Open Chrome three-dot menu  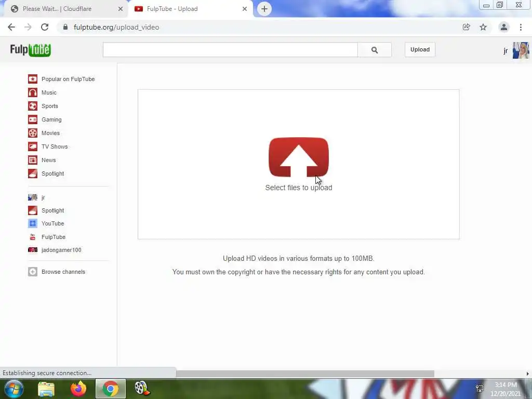point(521,27)
